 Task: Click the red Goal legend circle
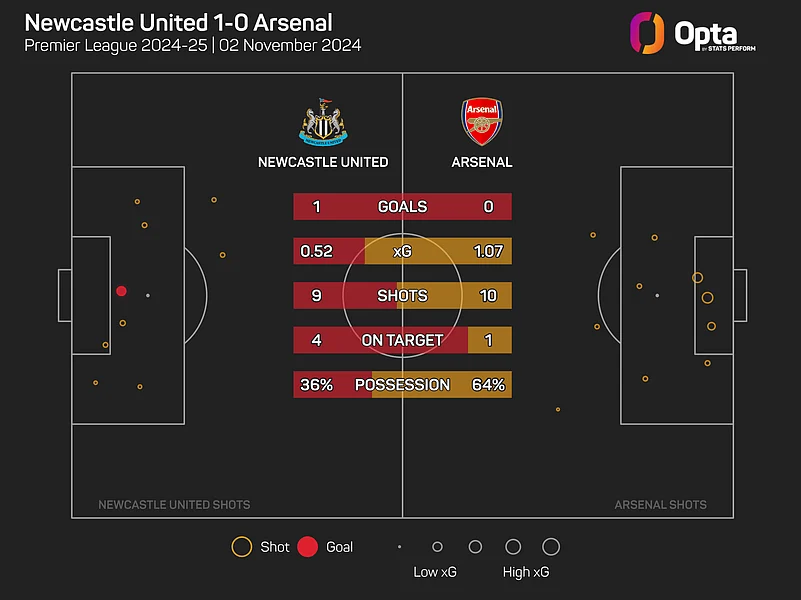(x=307, y=547)
